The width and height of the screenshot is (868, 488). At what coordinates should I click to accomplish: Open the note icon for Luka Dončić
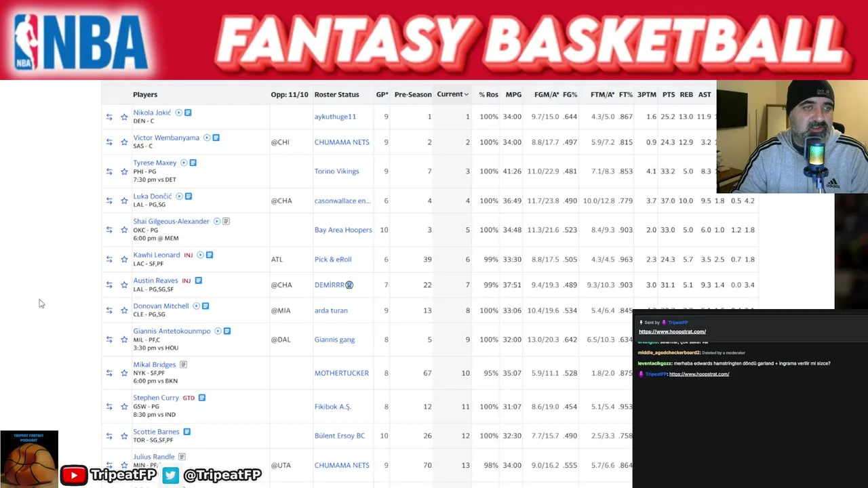[x=189, y=197]
